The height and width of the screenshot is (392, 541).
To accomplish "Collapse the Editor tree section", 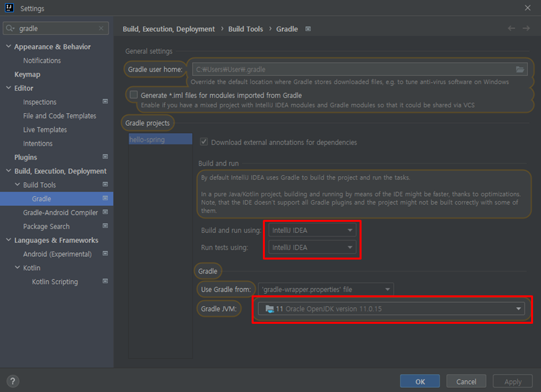I will pyautogui.click(x=9, y=87).
